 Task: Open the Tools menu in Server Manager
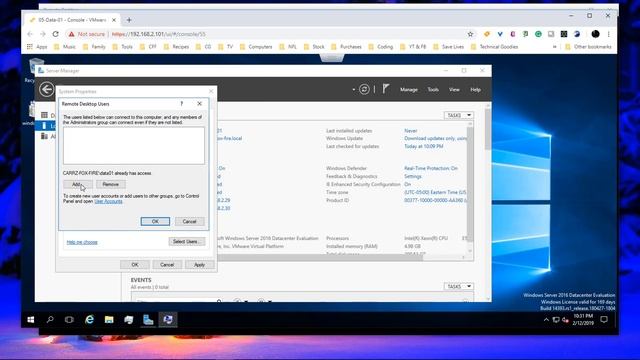[x=433, y=89]
